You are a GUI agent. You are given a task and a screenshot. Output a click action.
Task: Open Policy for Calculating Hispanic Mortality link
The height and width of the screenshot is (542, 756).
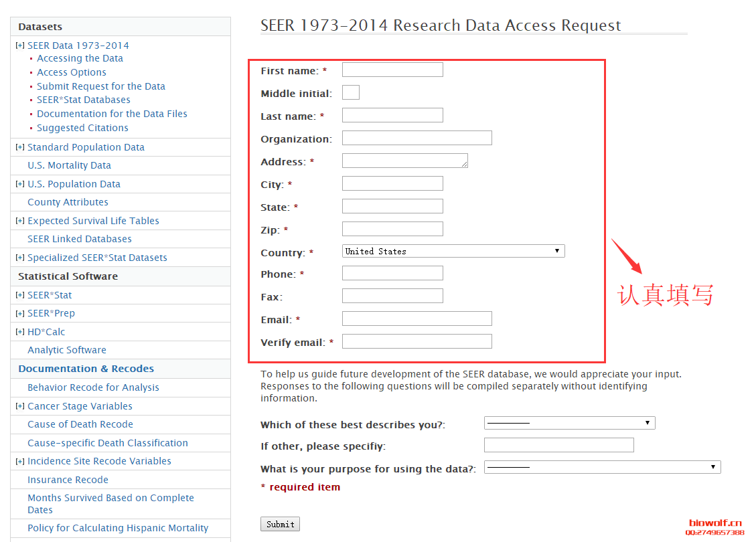click(x=118, y=528)
